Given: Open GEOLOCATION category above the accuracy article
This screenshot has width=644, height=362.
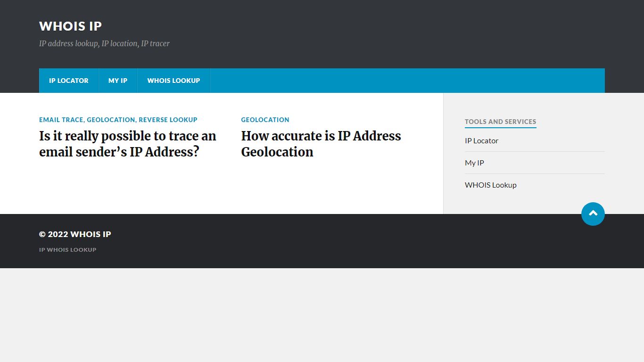Looking at the screenshot, I should pos(265,120).
